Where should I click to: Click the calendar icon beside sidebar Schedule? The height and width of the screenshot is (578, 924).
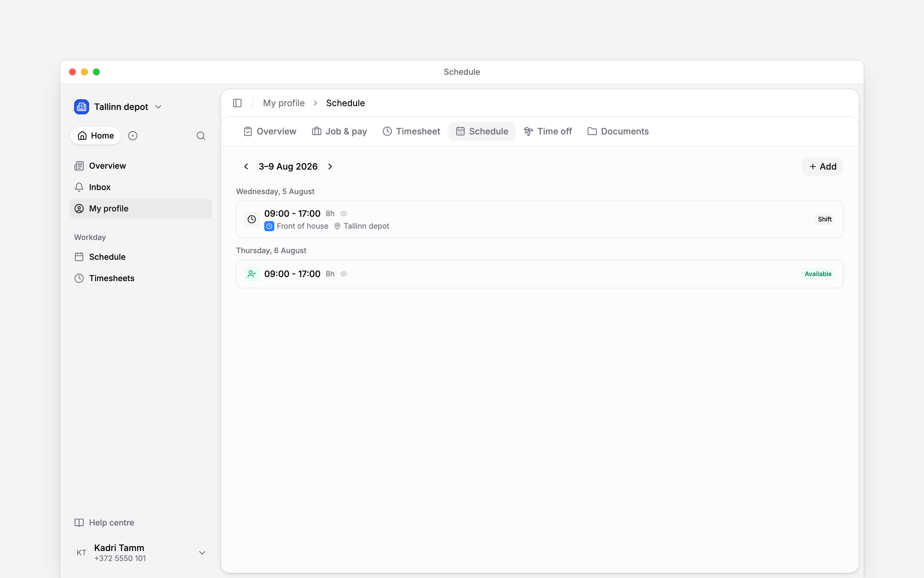coord(79,257)
